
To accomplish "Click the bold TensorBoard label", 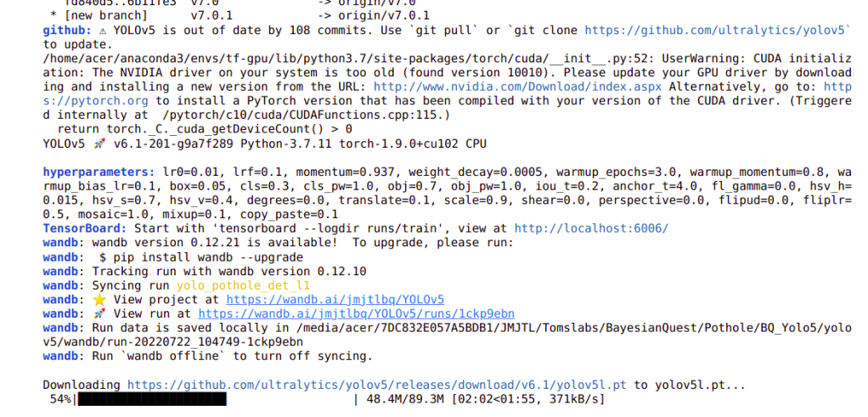I will coord(82,228).
